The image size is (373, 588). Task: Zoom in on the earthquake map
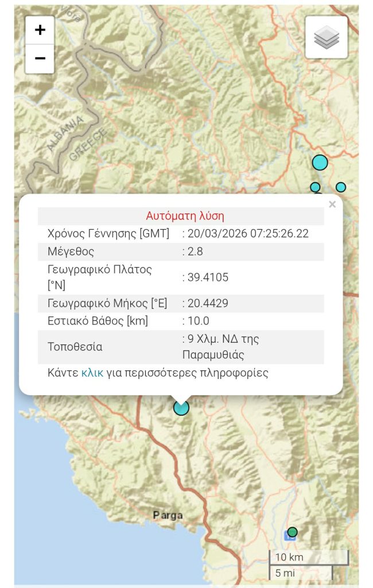tap(40, 30)
